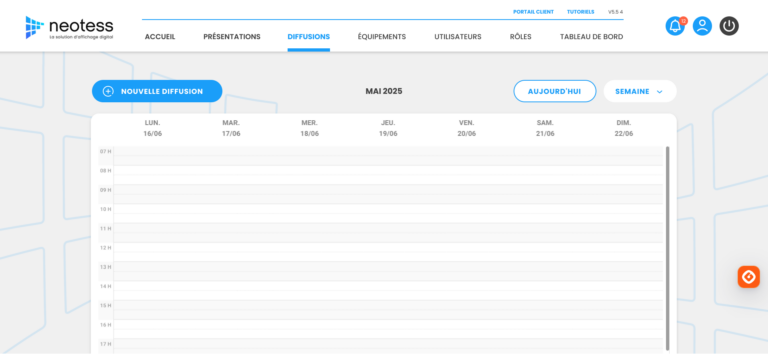Click the 11 H time label
Image resolution: width=768 pixels, height=364 pixels.
click(x=105, y=228)
